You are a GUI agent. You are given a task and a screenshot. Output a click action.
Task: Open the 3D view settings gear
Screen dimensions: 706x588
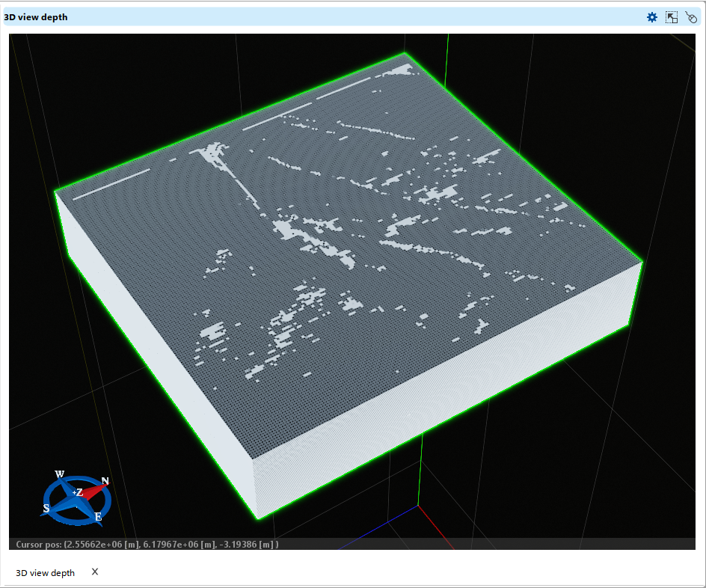(651, 16)
